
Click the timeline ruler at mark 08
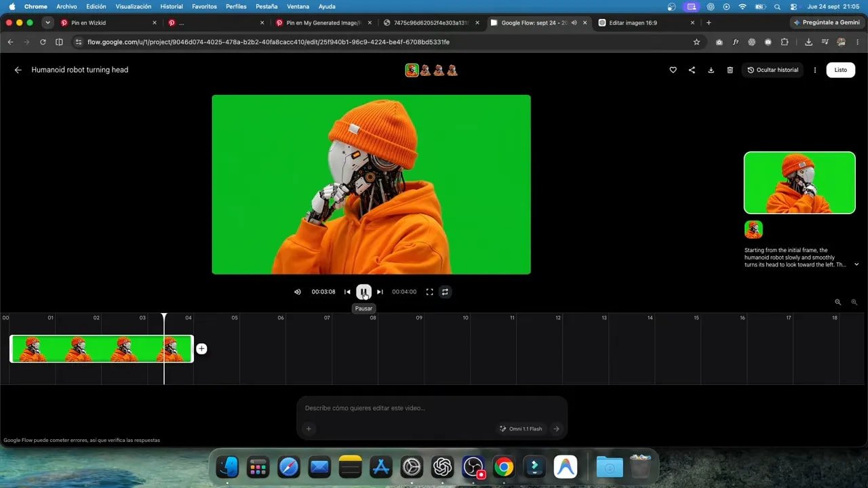373,317
